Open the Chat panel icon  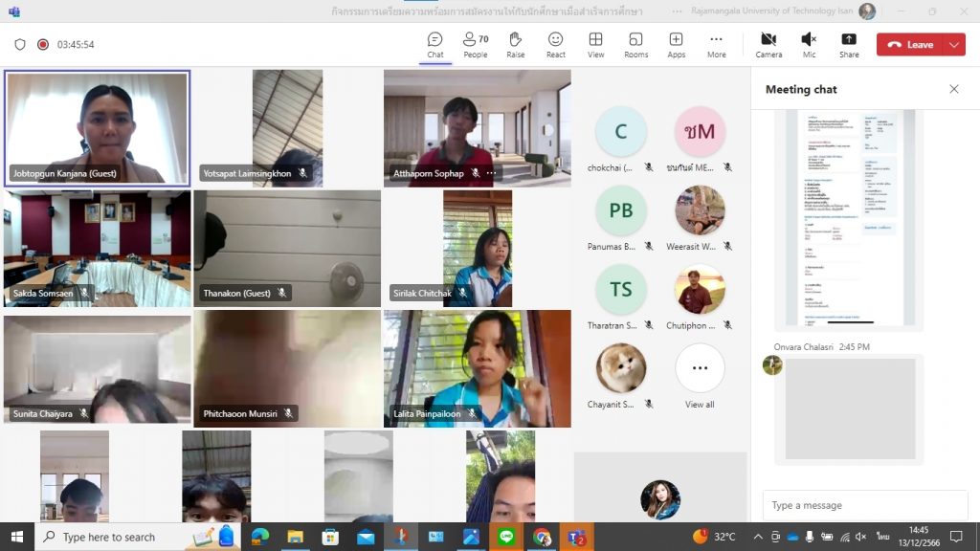pos(434,44)
